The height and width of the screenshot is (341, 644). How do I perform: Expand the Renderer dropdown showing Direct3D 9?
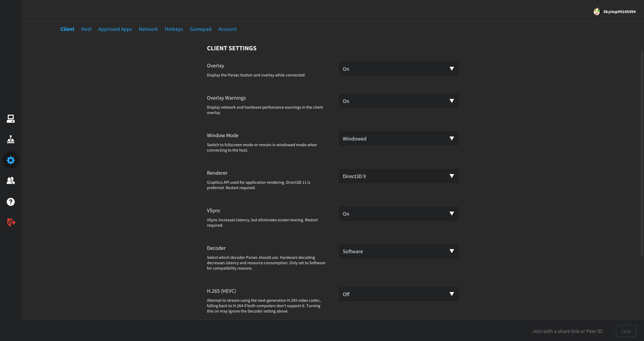click(x=399, y=176)
